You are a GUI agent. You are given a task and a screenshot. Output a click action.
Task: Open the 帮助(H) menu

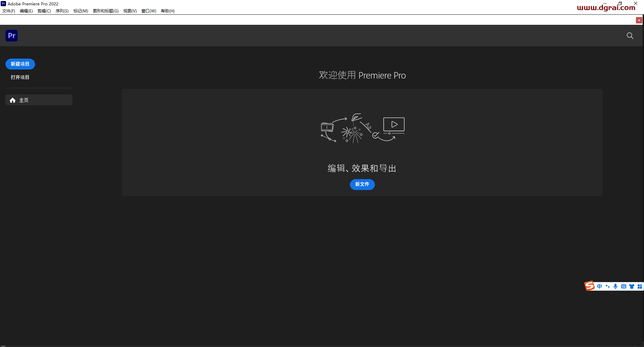[x=168, y=11]
